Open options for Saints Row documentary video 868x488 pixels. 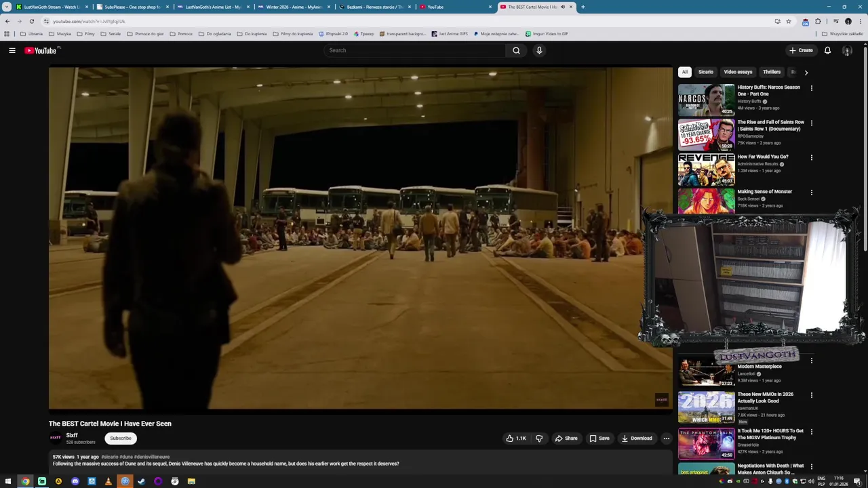point(811,123)
